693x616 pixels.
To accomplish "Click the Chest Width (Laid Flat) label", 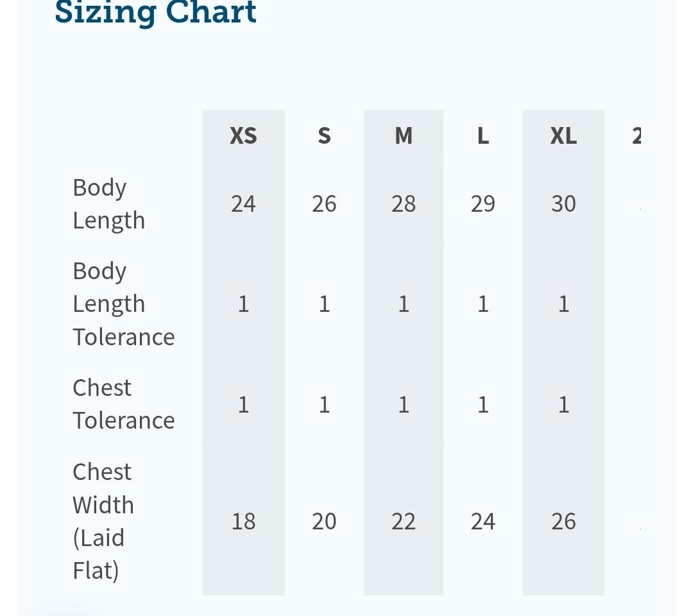I will 103,521.
